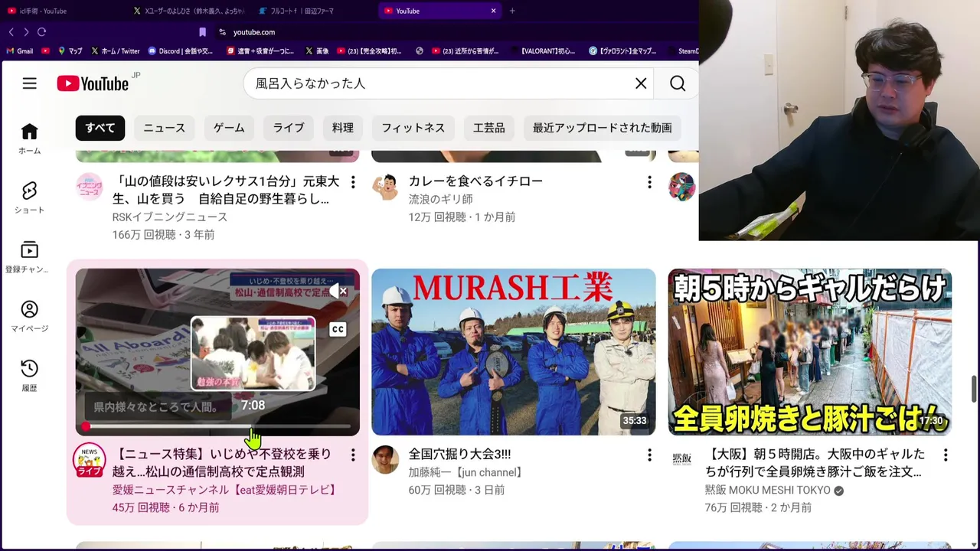Click the 愛媛ニュースチャンネル channel avatar
This screenshot has width=980, height=551.
pyautogui.click(x=90, y=460)
